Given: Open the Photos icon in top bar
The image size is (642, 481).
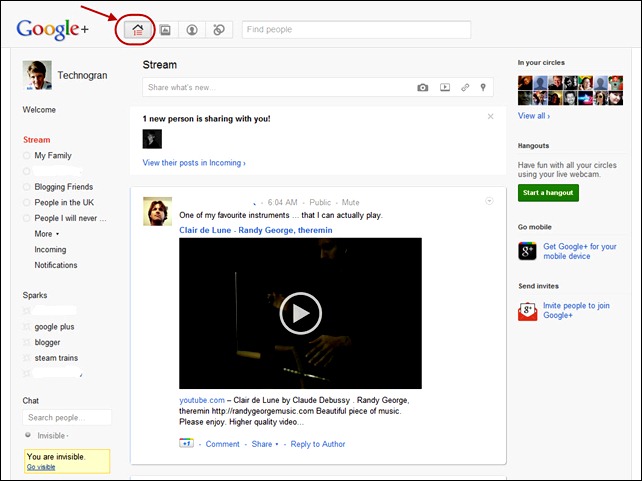Looking at the screenshot, I should 165,30.
